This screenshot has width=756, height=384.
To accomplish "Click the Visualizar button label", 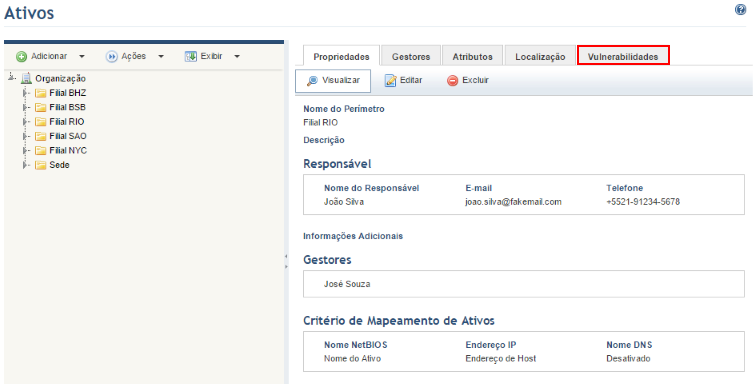I will (x=341, y=80).
